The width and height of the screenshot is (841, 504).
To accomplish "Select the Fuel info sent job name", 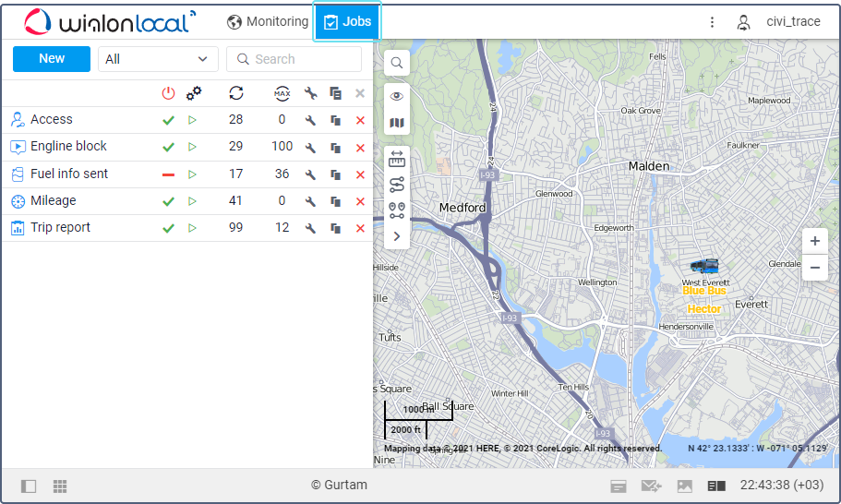I will pyautogui.click(x=69, y=174).
